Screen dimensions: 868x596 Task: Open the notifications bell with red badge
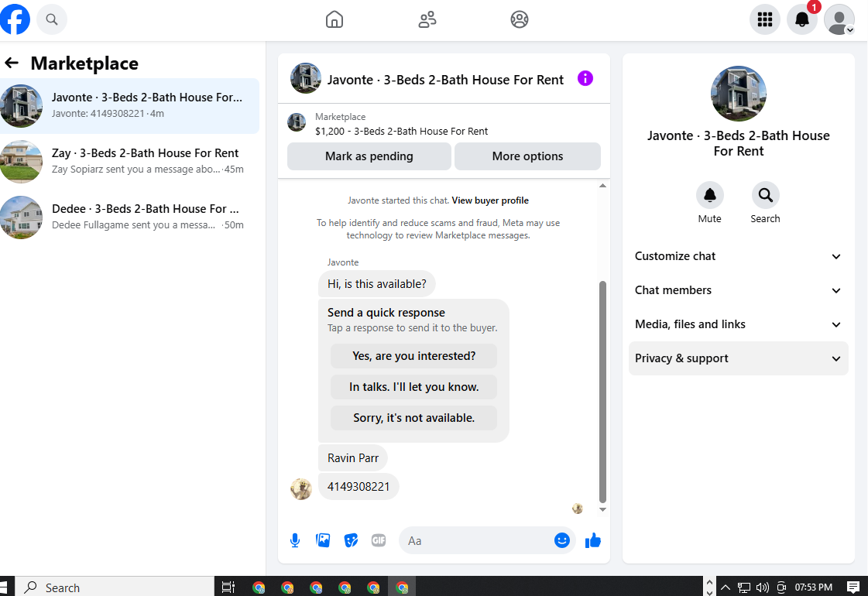[x=802, y=19]
